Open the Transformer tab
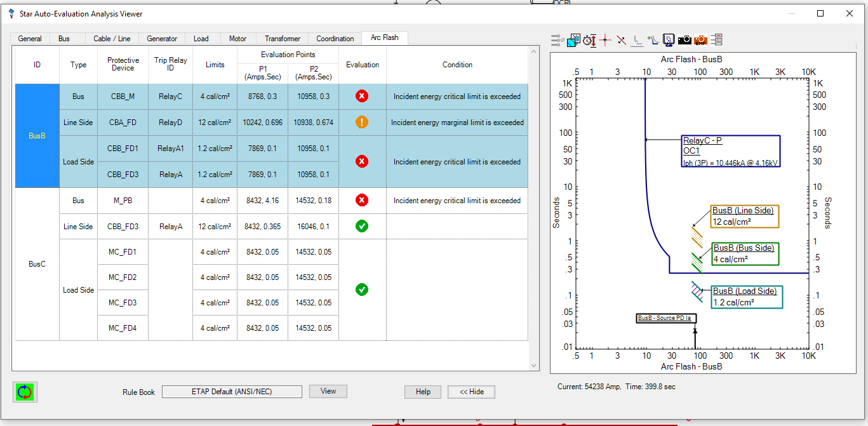The image size is (868, 426). coord(283,39)
